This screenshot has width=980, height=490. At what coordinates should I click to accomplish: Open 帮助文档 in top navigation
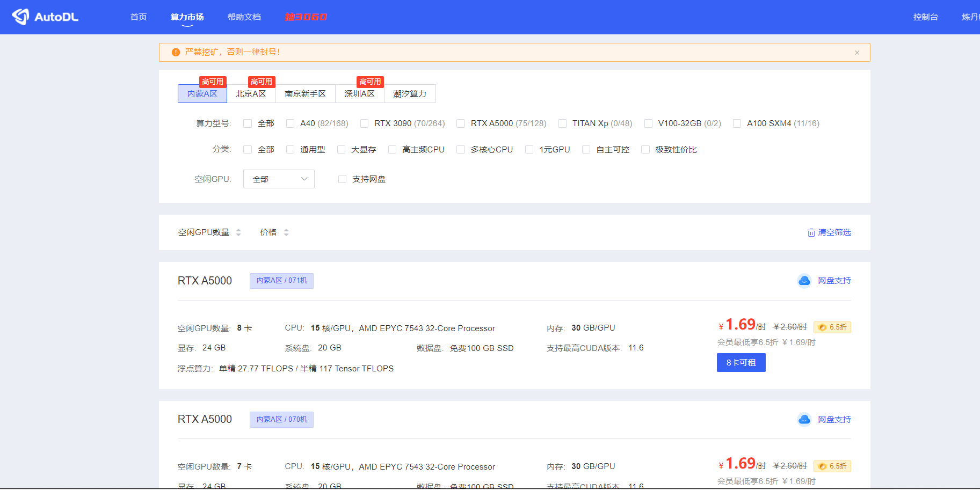[244, 17]
